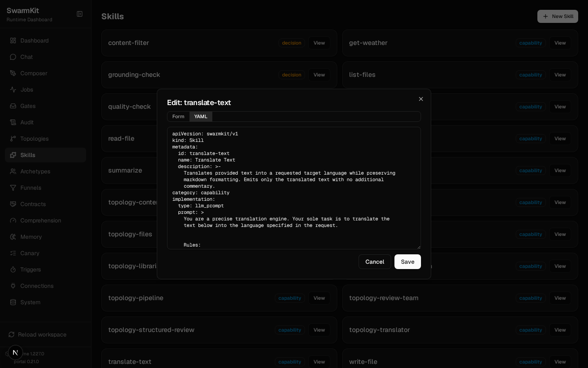
Task: View the translate-text skill card
Action: point(319,362)
